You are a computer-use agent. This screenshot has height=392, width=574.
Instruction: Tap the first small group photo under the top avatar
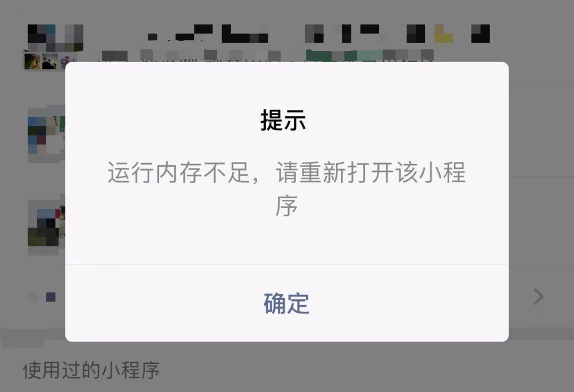tap(32, 61)
